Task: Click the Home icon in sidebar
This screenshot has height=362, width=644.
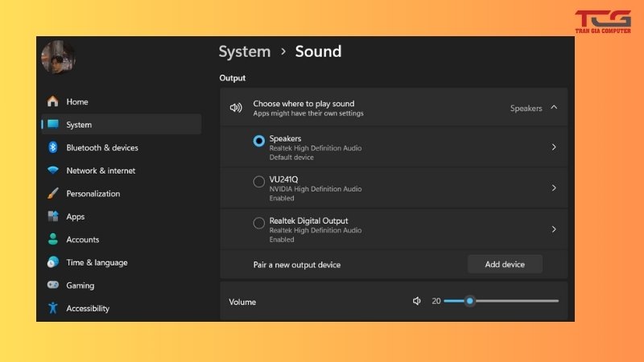Action: coord(53,101)
